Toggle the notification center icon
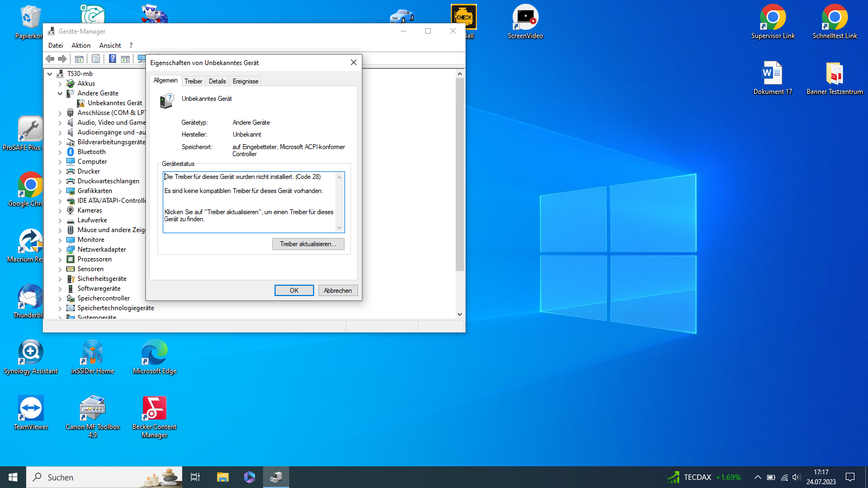This screenshot has width=868, height=488. tap(850, 477)
